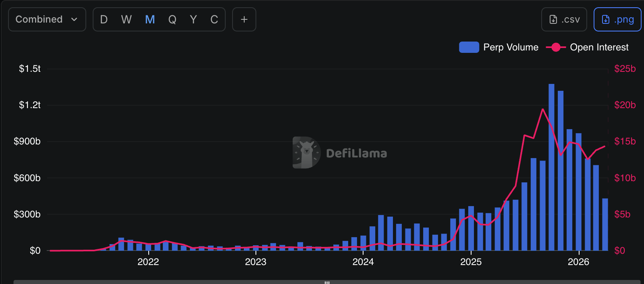Click the blue Perp Volume color swatch
Image resolution: width=644 pixels, height=284 pixels.
point(469,47)
